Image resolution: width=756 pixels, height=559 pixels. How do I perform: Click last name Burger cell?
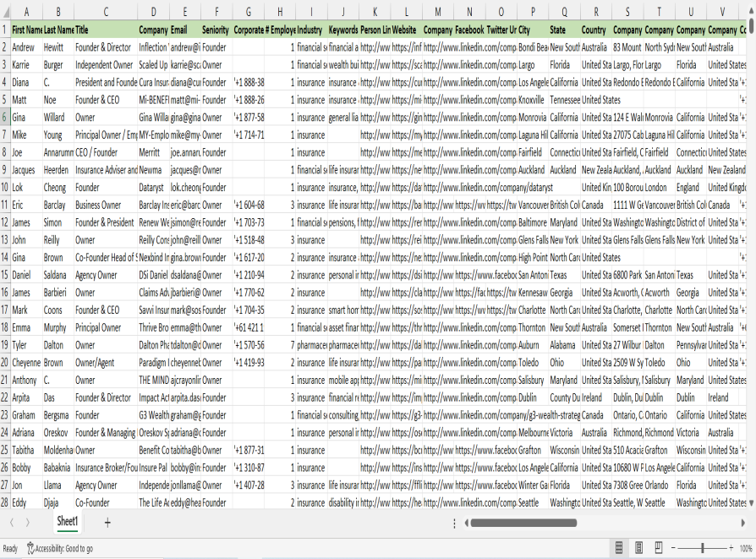pyautogui.click(x=58, y=64)
